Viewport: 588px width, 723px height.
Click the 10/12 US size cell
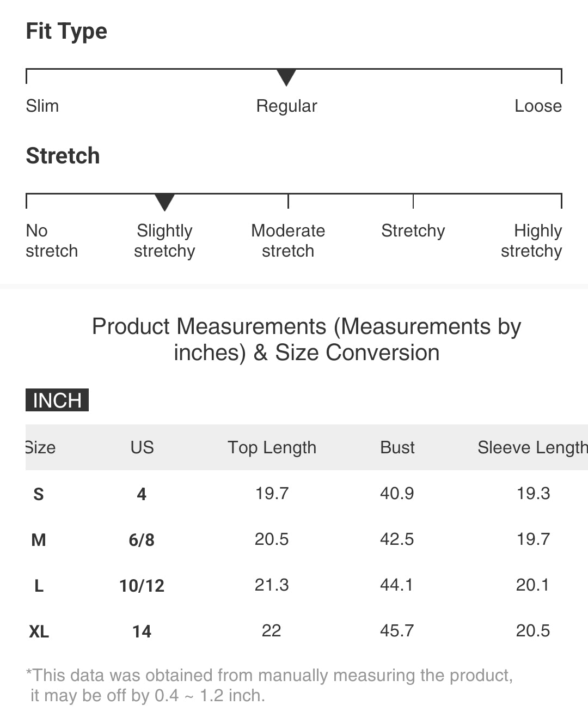pyautogui.click(x=142, y=586)
